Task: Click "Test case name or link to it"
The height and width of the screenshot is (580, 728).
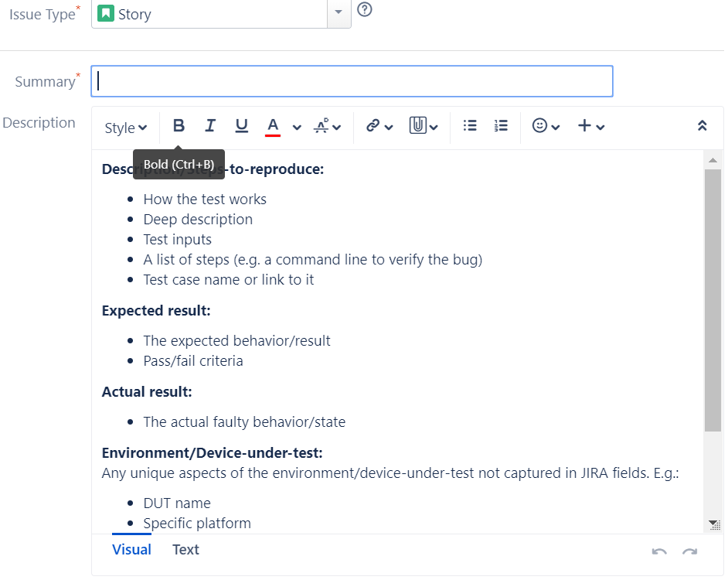Action: coord(229,280)
